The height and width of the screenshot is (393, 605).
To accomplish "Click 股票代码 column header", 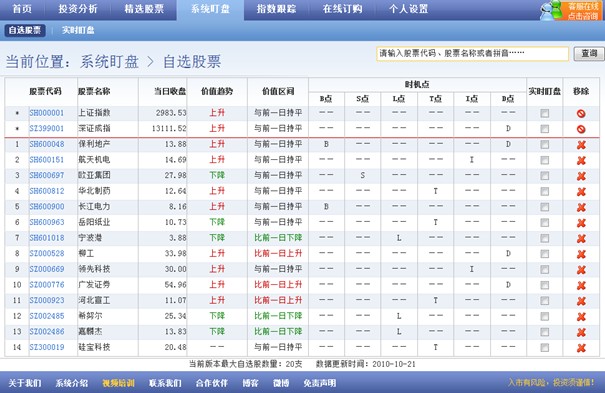I will point(45,91).
